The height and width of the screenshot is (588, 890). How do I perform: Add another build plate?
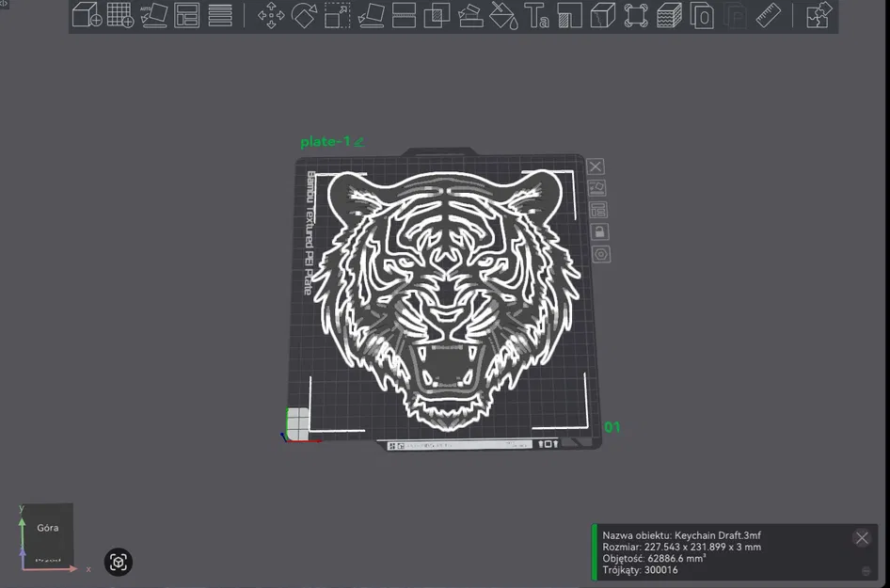point(120,16)
